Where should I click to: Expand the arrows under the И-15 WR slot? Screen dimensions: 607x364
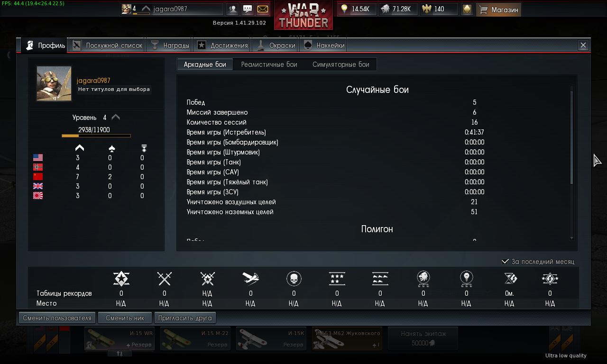click(x=120, y=353)
